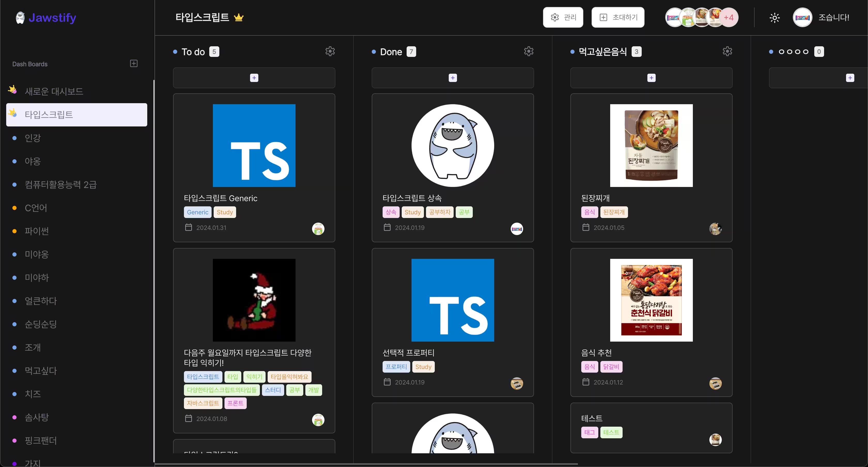Click calendar icon on 된장찌개 card

click(x=586, y=228)
